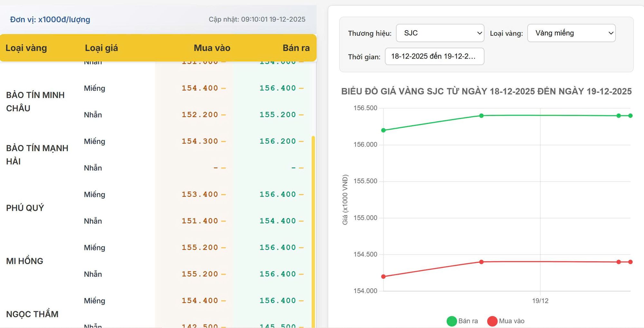644x328 pixels.
Task: Click the Bán ra column header
Action: [x=296, y=48]
